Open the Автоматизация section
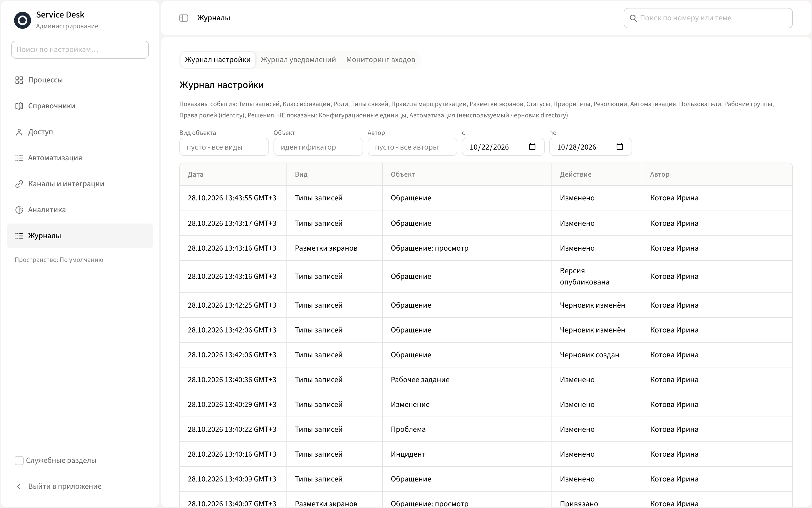 (x=80, y=158)
